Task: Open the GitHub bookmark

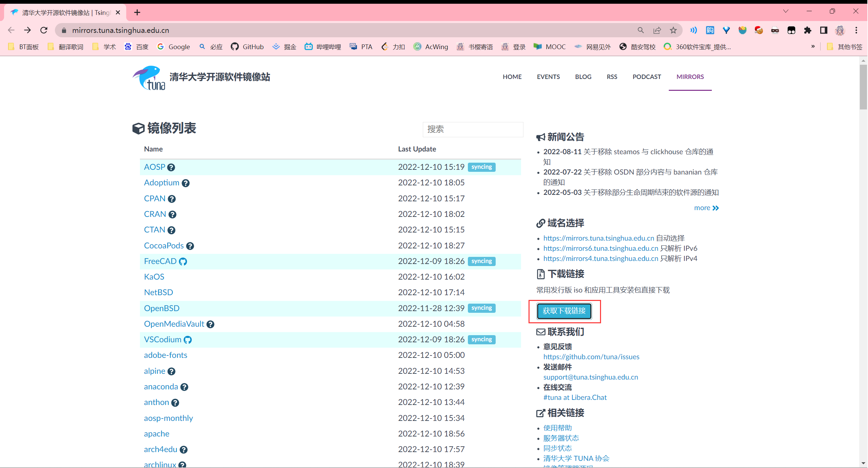Action: 247,47
